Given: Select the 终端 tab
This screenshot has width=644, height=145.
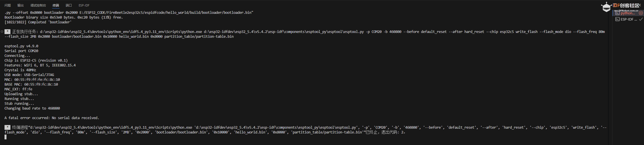Looking at the screenshot, I should [x=56, y=5].
